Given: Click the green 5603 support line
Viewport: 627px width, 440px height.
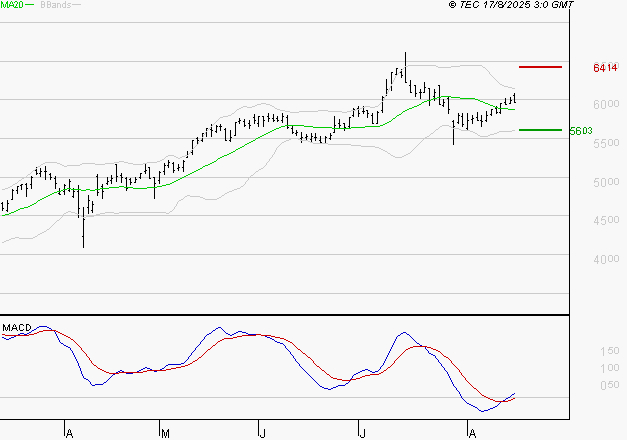Looking at the screenshot, I should coord(541,129).
